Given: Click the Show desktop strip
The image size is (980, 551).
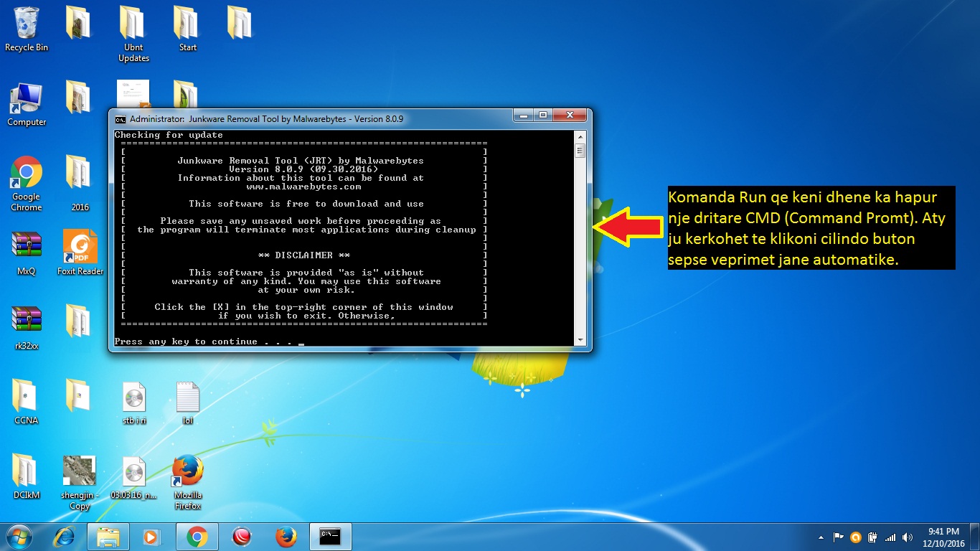Looking at the screenshot, I should 975,537.
